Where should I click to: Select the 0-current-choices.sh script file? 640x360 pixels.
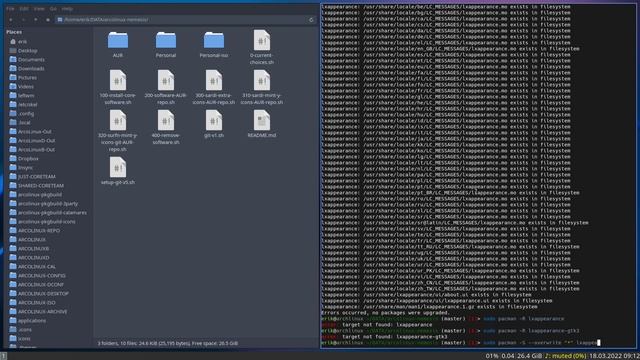click(262, 47)
